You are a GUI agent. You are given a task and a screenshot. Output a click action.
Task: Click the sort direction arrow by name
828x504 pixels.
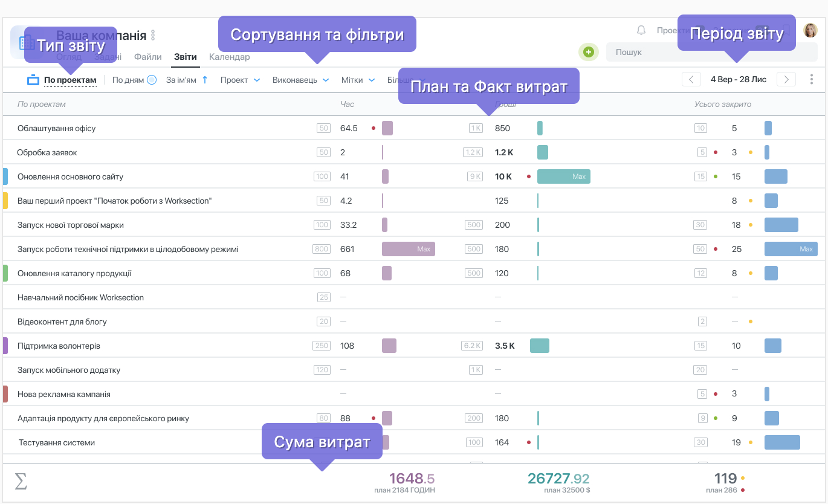[x=205, y=80]
